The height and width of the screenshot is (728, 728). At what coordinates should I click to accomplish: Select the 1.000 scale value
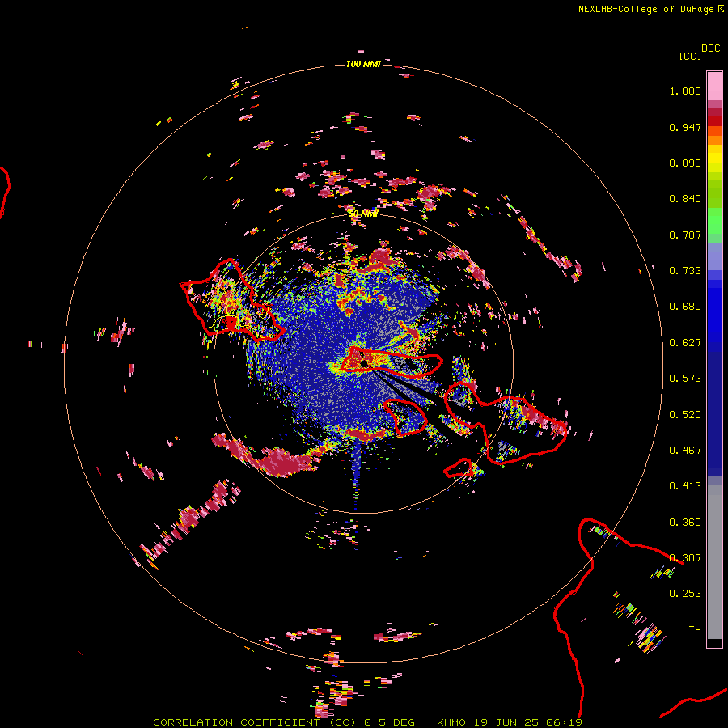[685, 91]
